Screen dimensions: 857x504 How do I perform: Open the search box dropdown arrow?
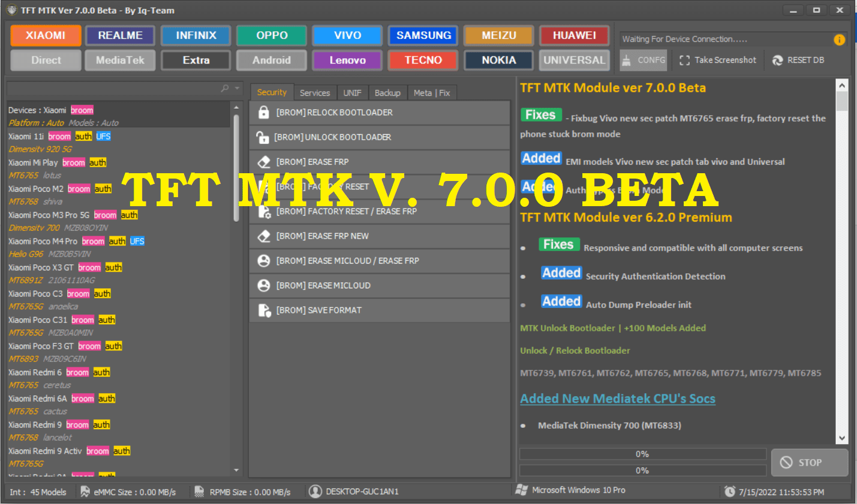(237, 88)
